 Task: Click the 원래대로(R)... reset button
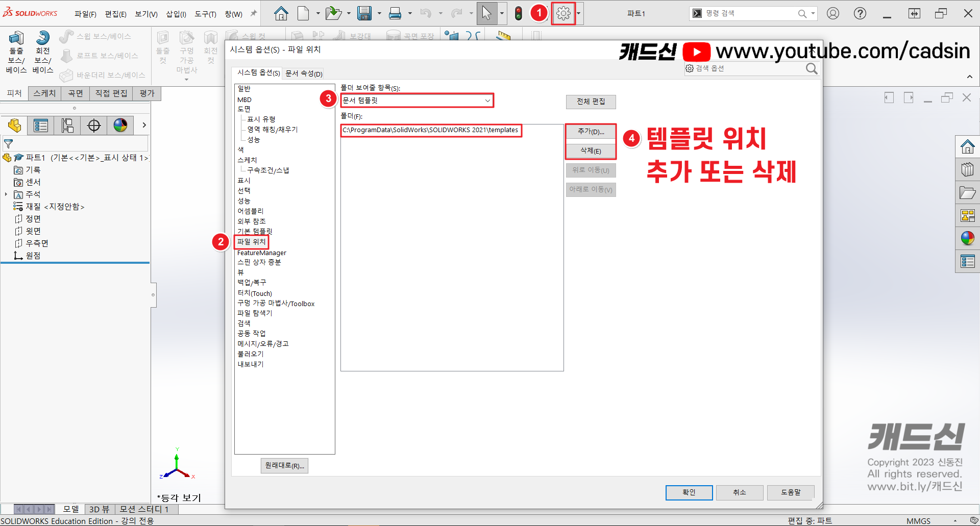[x=284, y=465]
